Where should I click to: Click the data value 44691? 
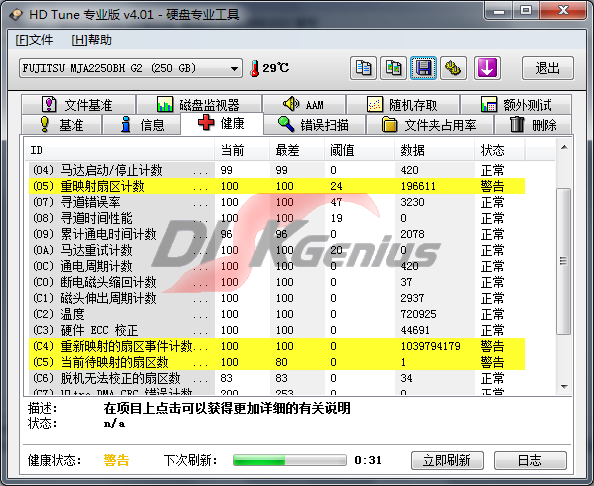(x=415, y=330)
